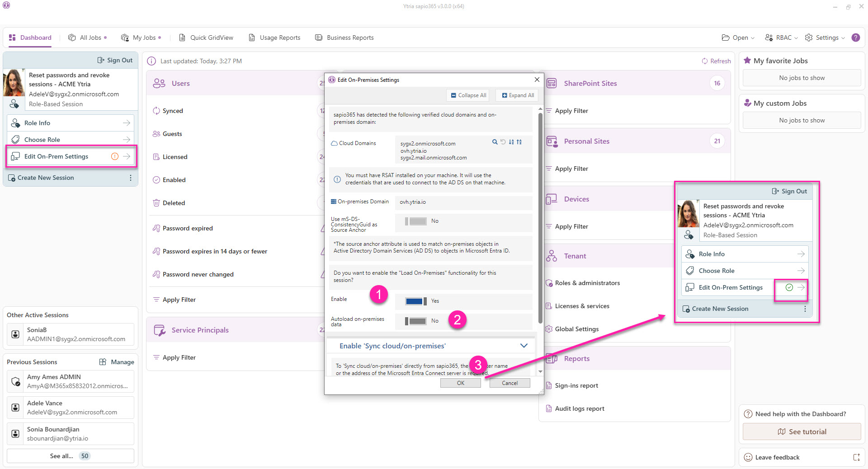The height and width of the screenshot is (469, 868).
Task: Click the Manage icon in Previous Sessions
Action: [x=103, y=362]
